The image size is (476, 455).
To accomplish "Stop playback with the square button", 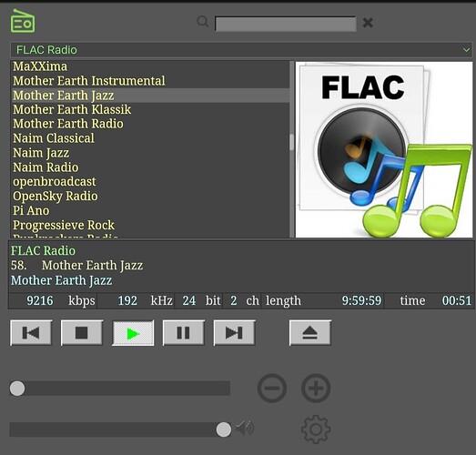I will [82, 333].
